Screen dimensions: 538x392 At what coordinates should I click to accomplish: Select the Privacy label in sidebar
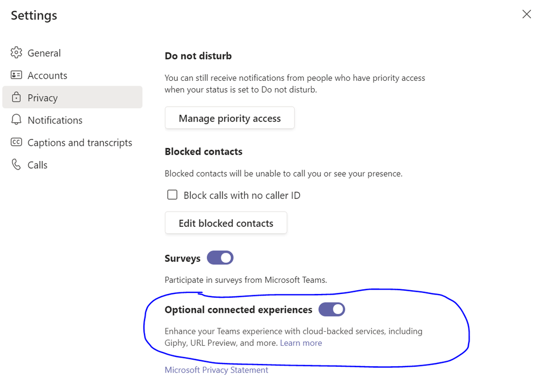43,98
